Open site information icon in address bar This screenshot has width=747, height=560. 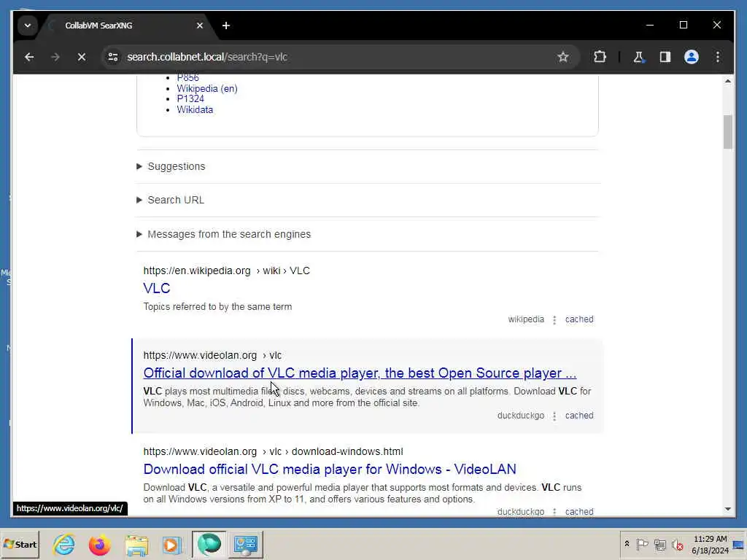(113, 57)
